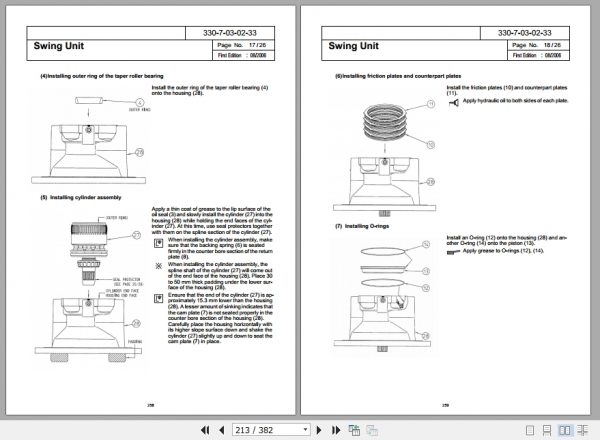Click the greyed-out go to next view icon
The width and height of the screenshot is (600, 440).
[372, 430]
